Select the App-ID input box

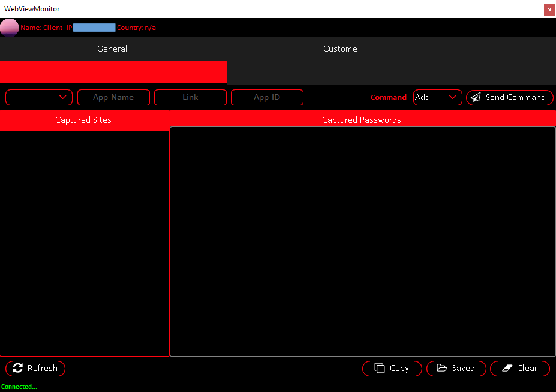click(x=267, y=97)
